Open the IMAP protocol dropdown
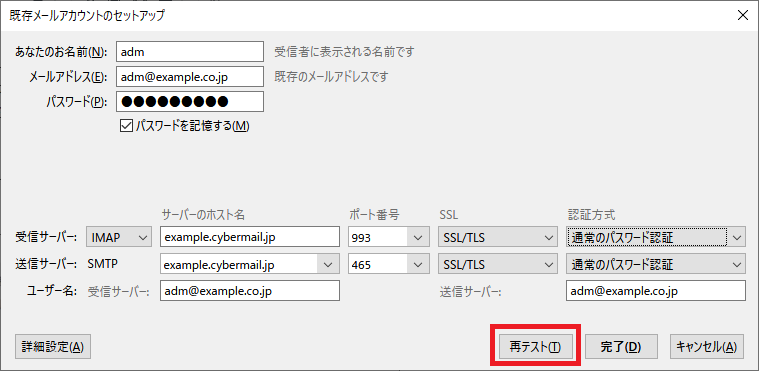The height and width of the screenshot is (371, 759). click(x=119, y=237)
